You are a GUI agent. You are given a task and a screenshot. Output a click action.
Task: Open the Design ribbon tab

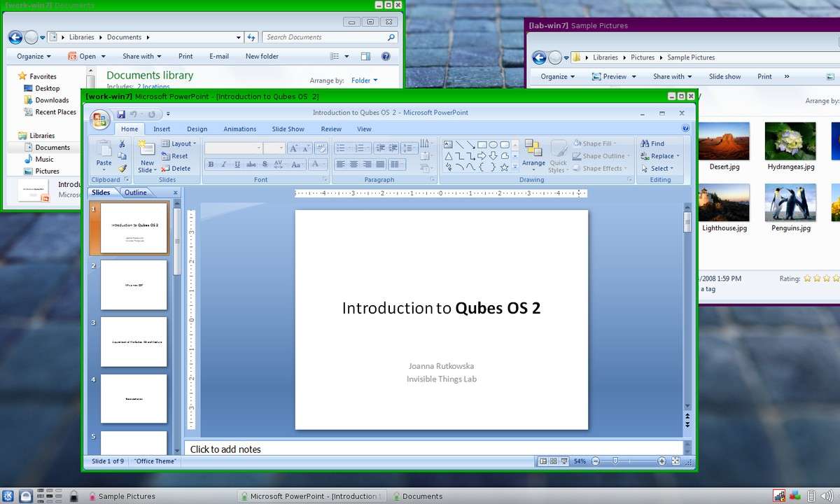tap(197, 129)
